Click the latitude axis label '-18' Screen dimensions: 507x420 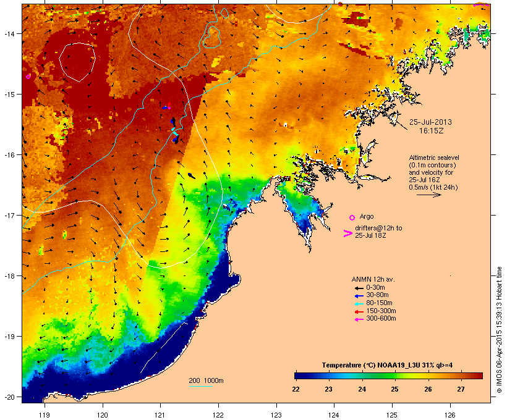coord(9,276)
